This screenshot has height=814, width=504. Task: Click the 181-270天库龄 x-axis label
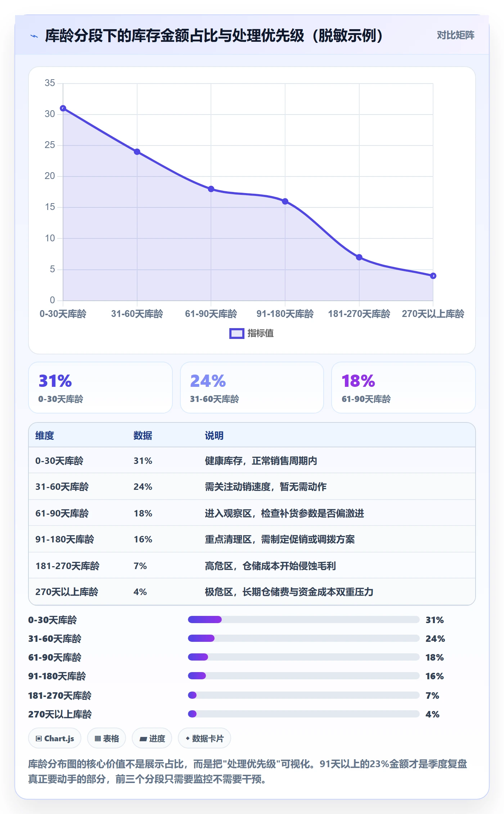359,314
